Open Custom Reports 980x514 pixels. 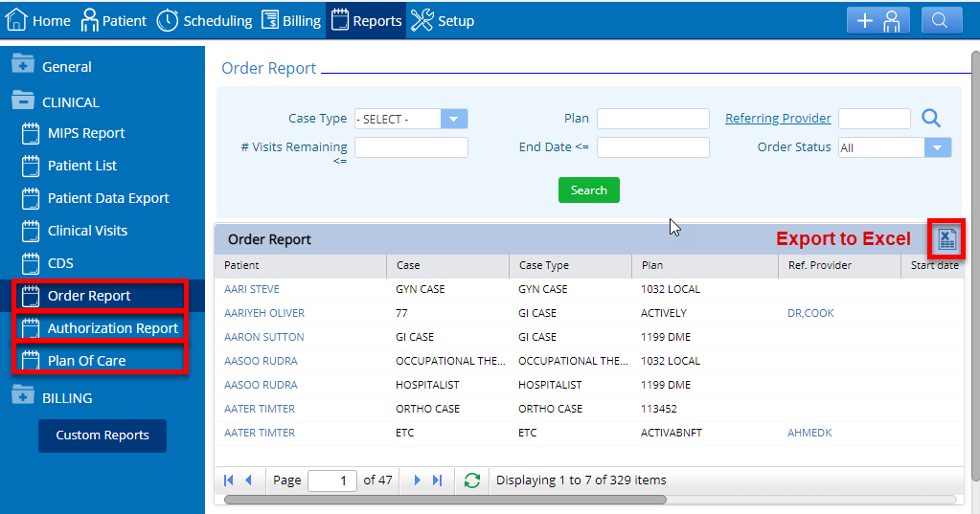[x=103, y=436]
